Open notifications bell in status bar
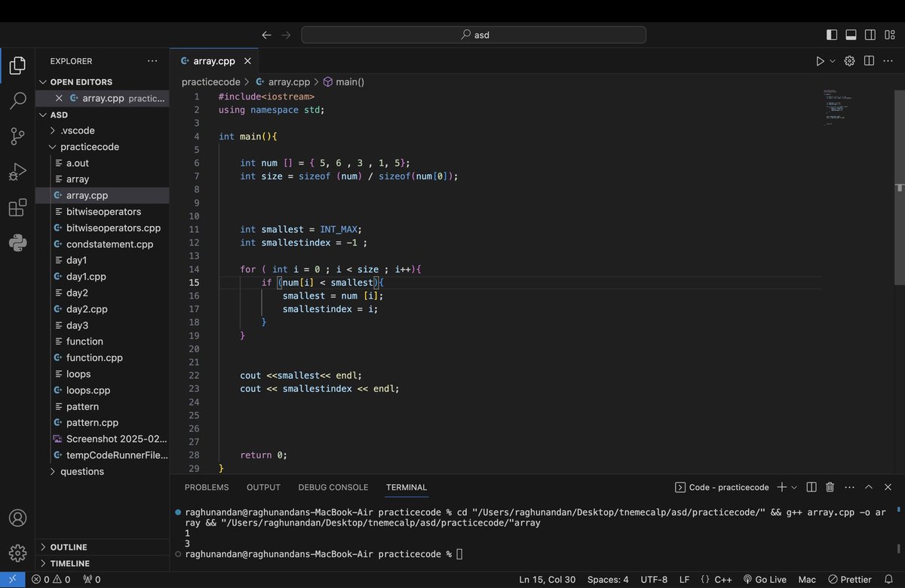 (889, 580)
